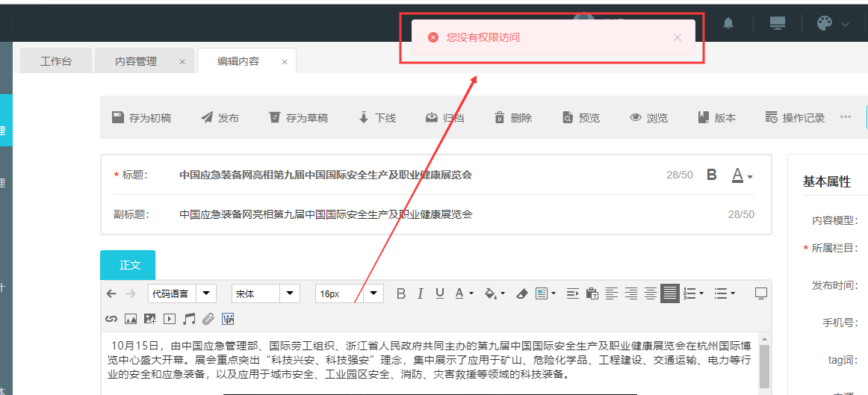Take the content offline with 下线
Screen dimensions: 868x395
click(x=377, y=117)
